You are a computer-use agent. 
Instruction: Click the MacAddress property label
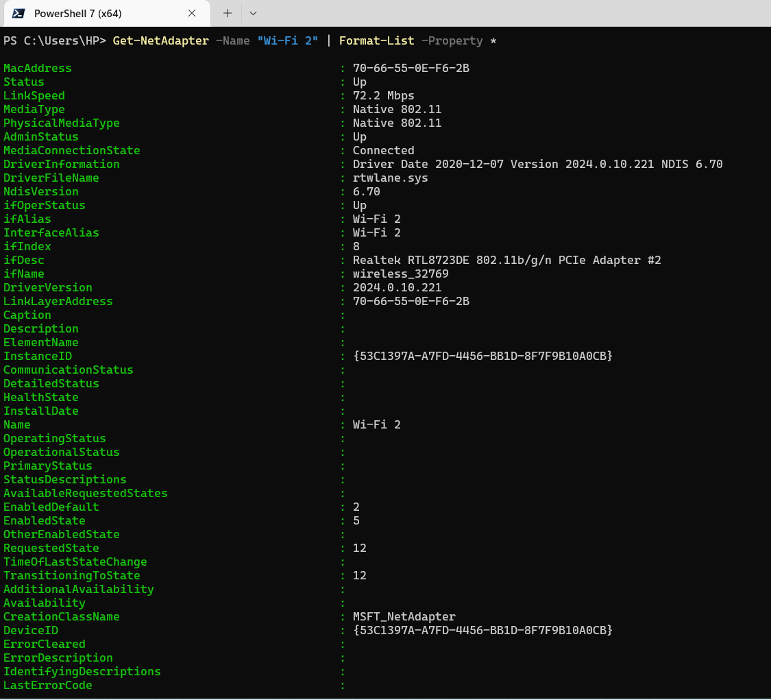37,68
